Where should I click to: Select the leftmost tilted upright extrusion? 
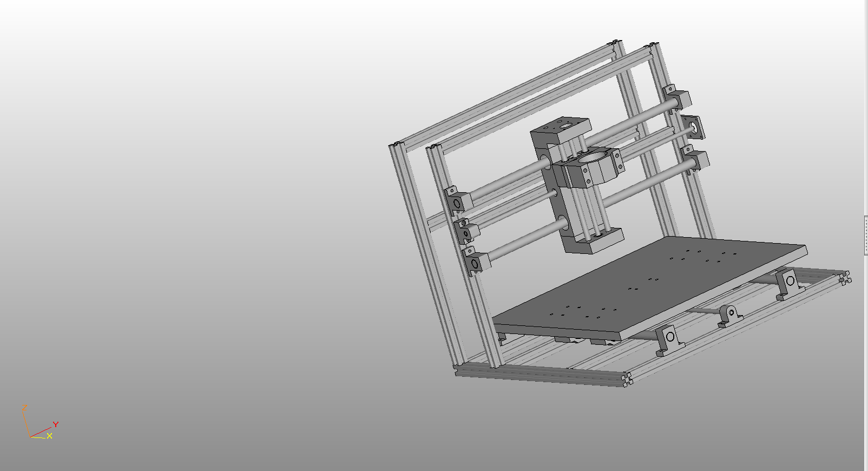tap(426, 254)
